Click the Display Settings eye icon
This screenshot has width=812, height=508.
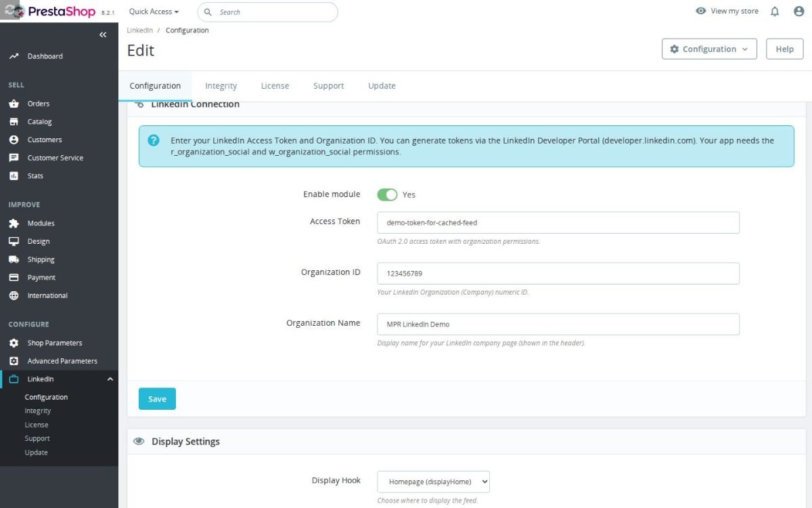point(139,441)
